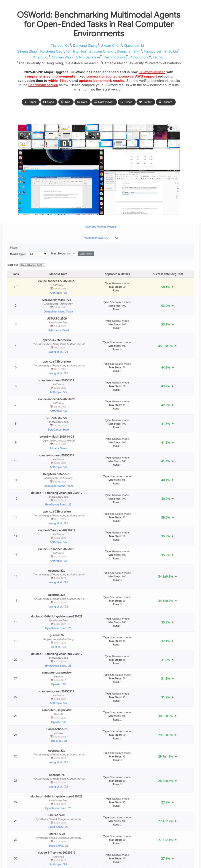Viewport: 201px width, 868px height.
Task: Open the Max Steps filter dropdown
Action: (71, 253)
